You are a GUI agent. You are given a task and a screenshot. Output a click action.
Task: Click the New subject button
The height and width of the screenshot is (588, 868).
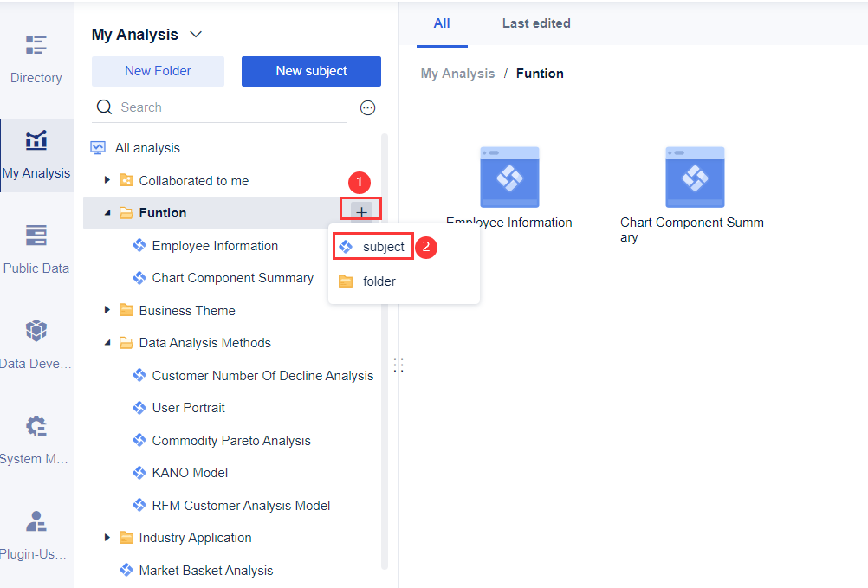pyautogui.click(x=311, y=71)
